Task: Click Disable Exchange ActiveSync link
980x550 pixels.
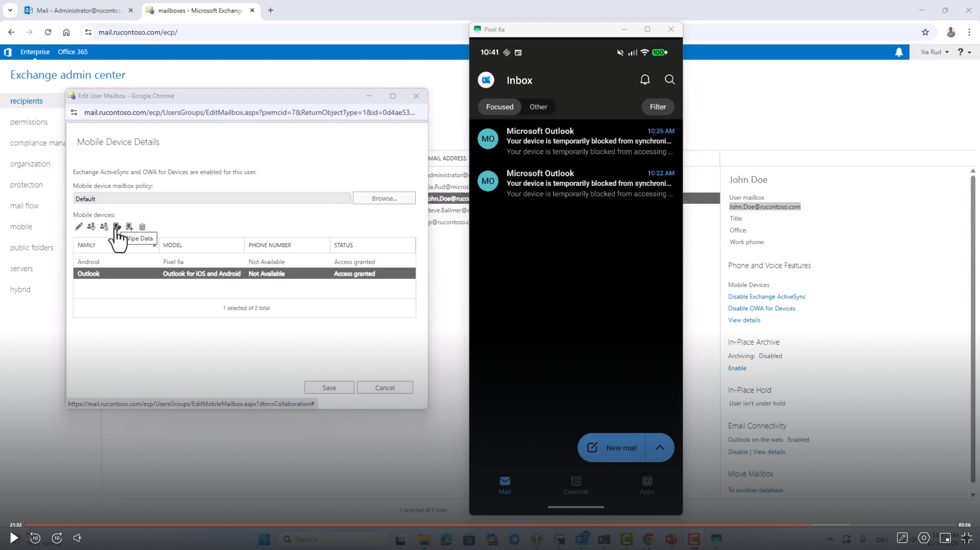Action: [767, 297]
